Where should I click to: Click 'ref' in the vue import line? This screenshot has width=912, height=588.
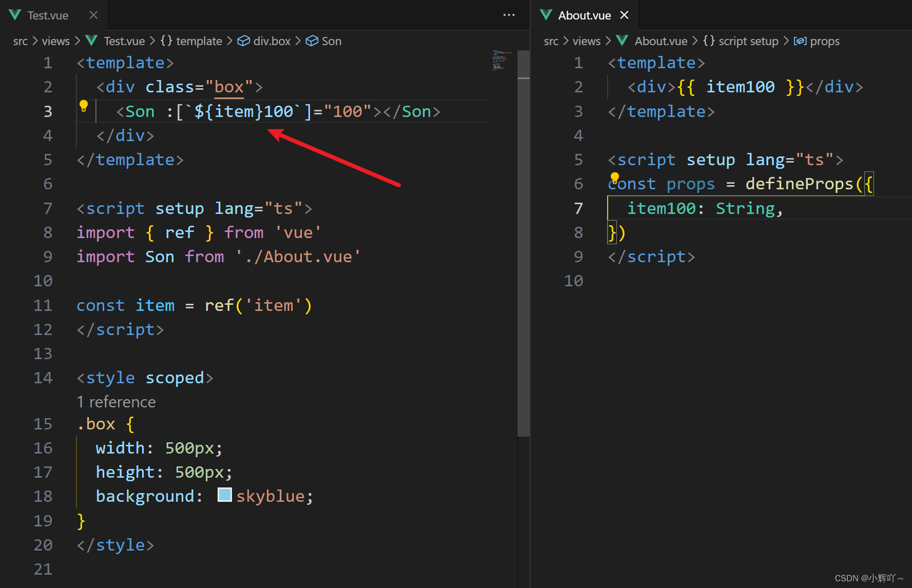pos(180,232)
